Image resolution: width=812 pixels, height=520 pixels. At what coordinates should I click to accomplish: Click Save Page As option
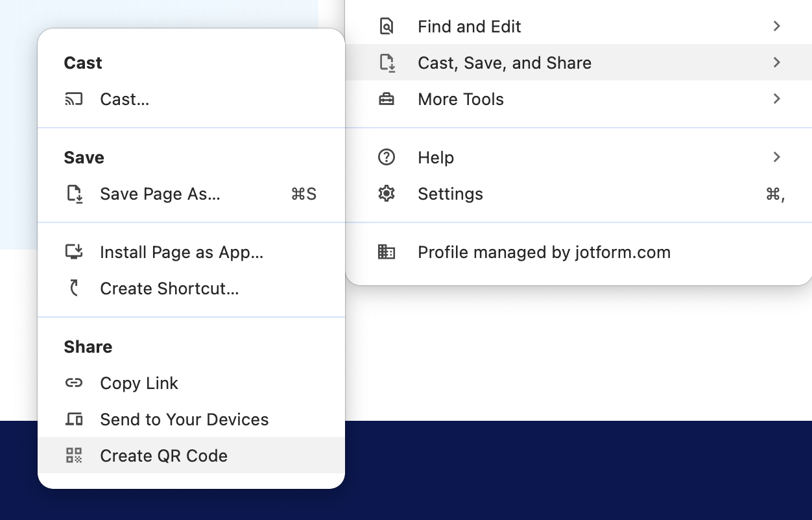160,193
